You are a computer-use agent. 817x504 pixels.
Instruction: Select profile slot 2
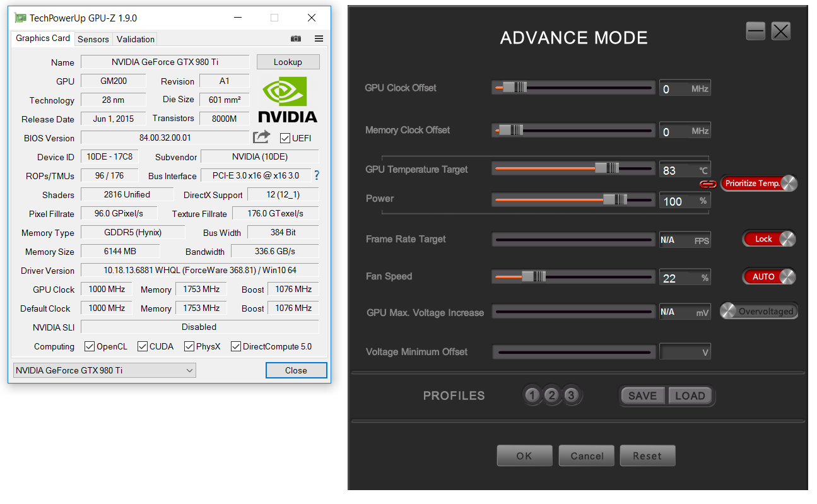552,396
